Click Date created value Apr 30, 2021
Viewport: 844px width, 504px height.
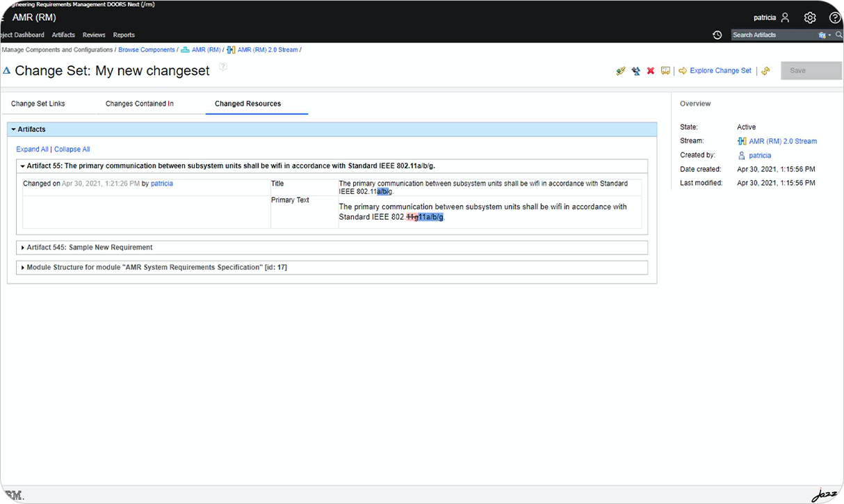point(776,169)
